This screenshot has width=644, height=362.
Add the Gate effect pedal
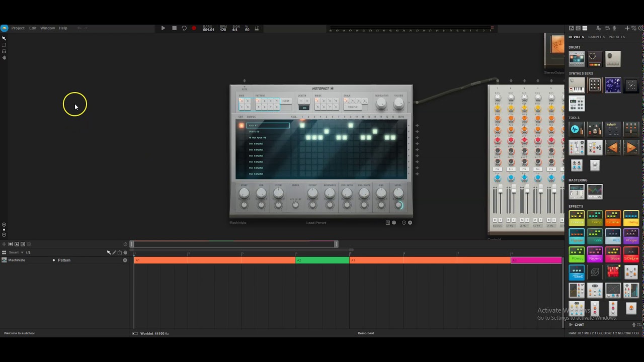[x=595, y=236]
